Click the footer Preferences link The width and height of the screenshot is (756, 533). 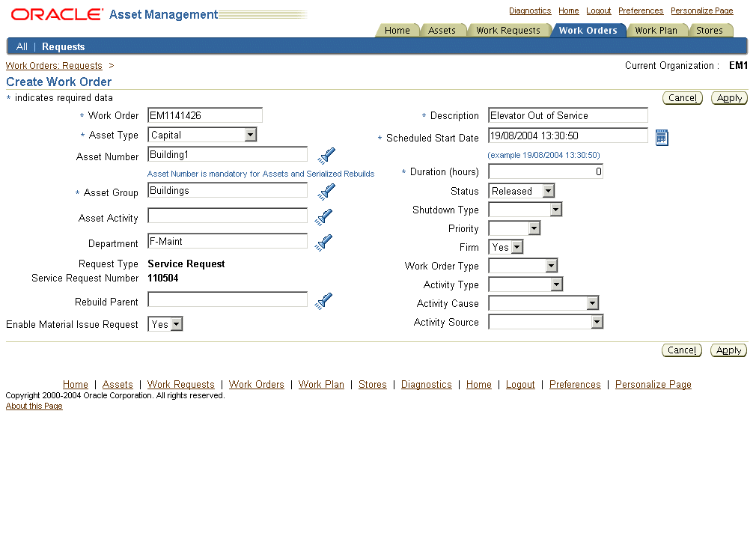575,385
